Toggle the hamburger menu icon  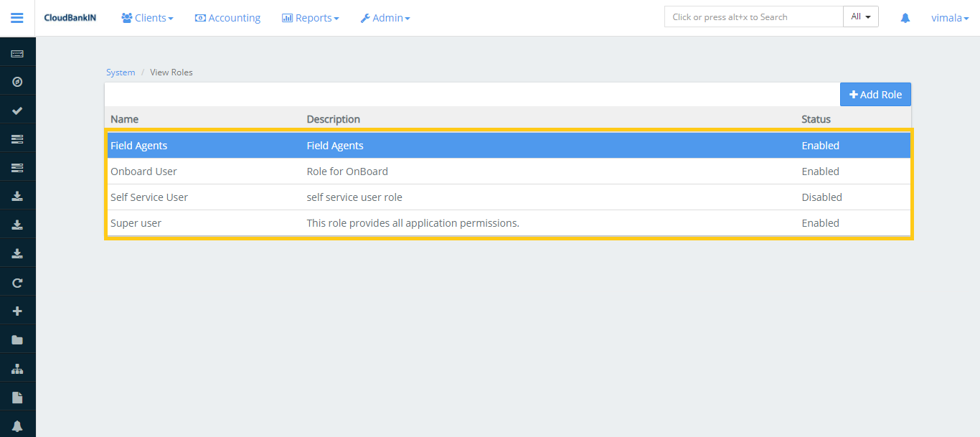tap(17, 18)
